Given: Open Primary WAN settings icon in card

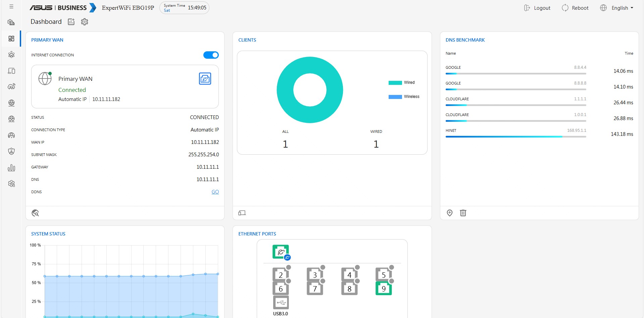Looking at the screenshot, I should pyautogui.click(x=205, y=79).
